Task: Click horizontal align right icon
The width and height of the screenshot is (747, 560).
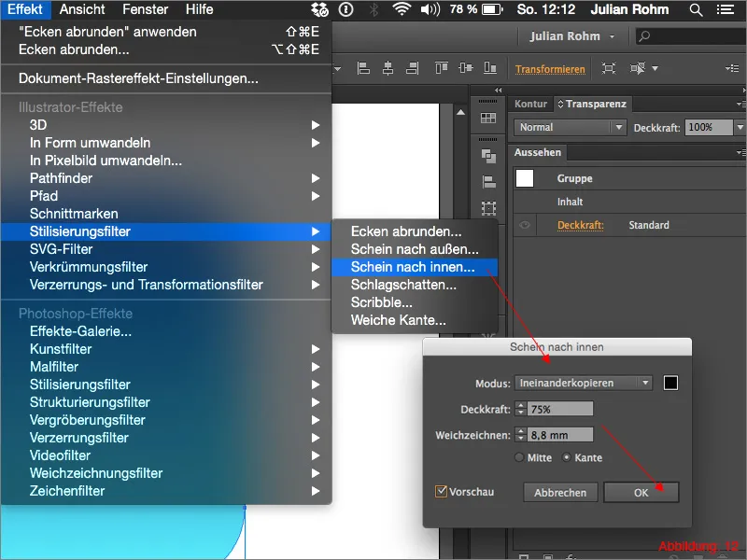Action: pos(412,68)
